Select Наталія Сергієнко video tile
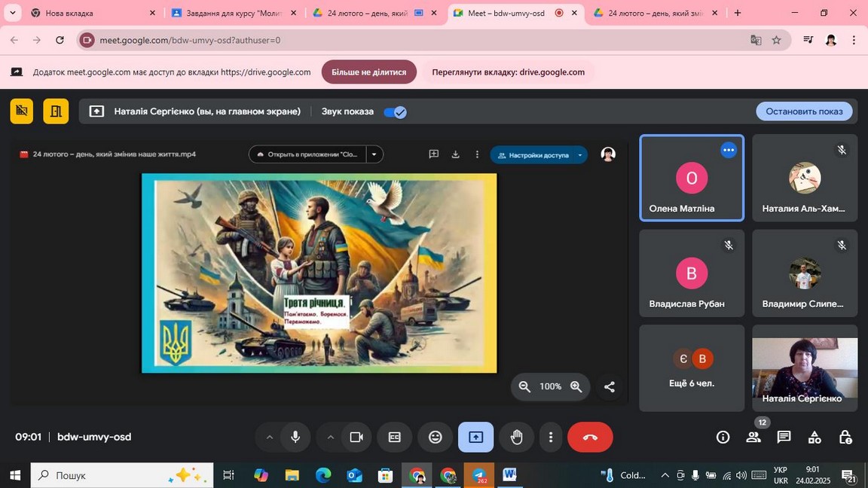868x488 pixels. click(805, 368)
